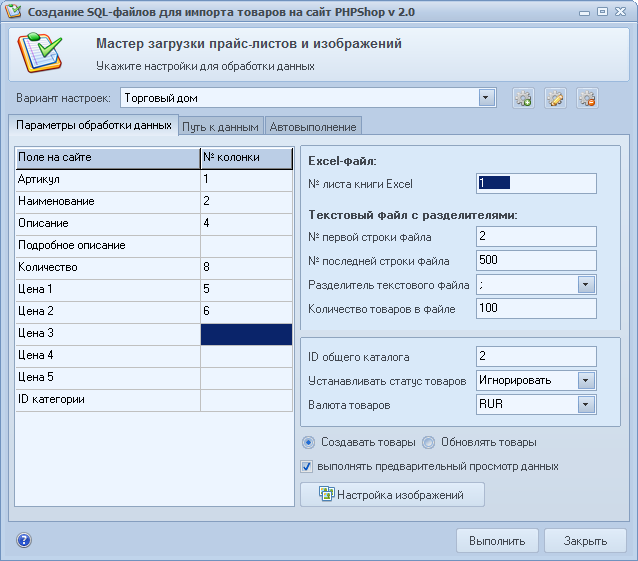Click the № колонки column header
This screenshot has height=561, width=638.
pyautogui.click(x=247, y=158)
